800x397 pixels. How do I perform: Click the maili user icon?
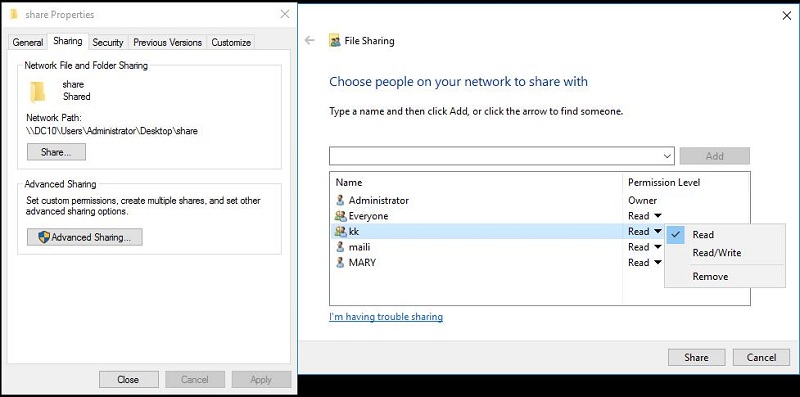pyautogui.click(x=340, y=247)
